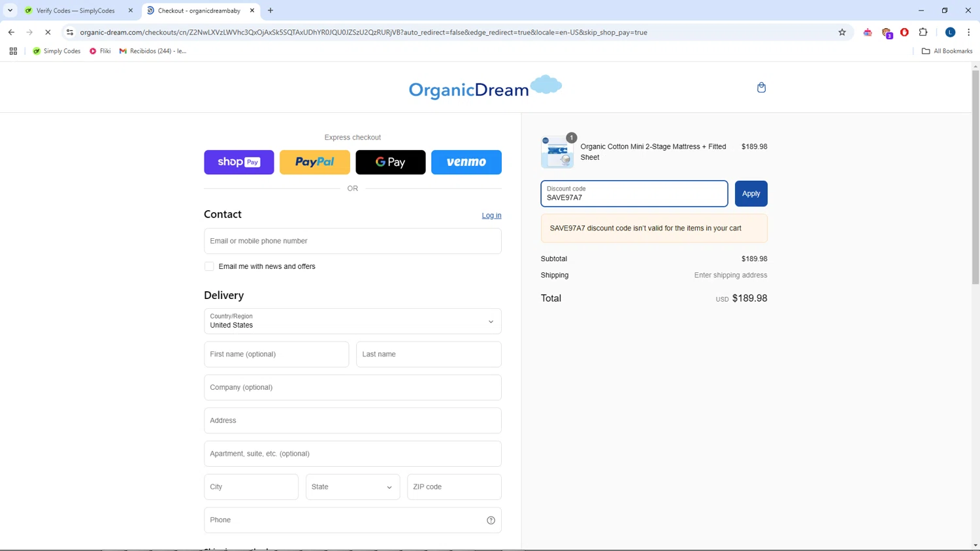The width and height of the screenshot is (980, 551).
Task: Click the mattress product thumbnail
Action: [x=557, y=152]
